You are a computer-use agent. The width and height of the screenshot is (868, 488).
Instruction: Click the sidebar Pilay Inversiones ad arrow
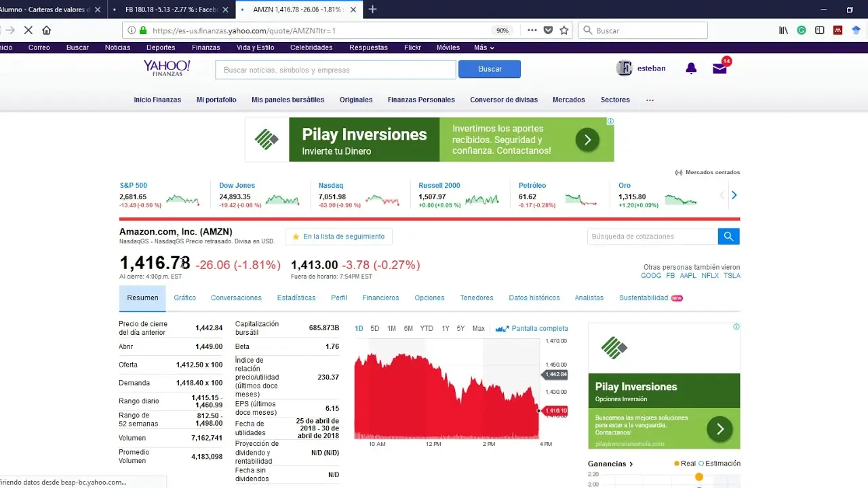coord(719,429)
